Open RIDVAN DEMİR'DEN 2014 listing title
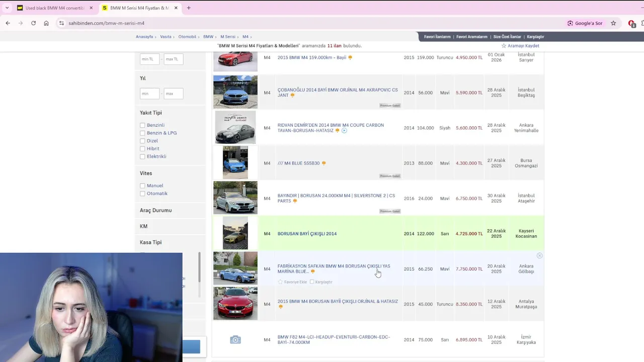644x362 pixels. click(x=331, y=128)
